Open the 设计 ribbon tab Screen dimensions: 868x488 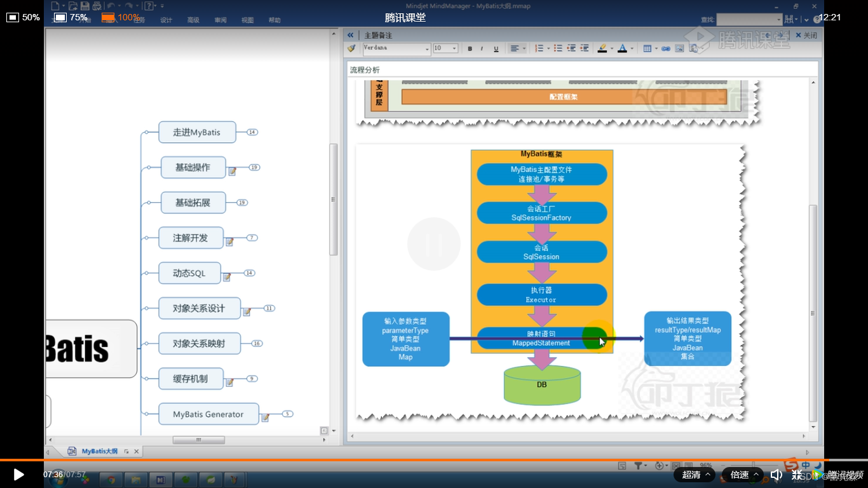[x=166, y=20]
